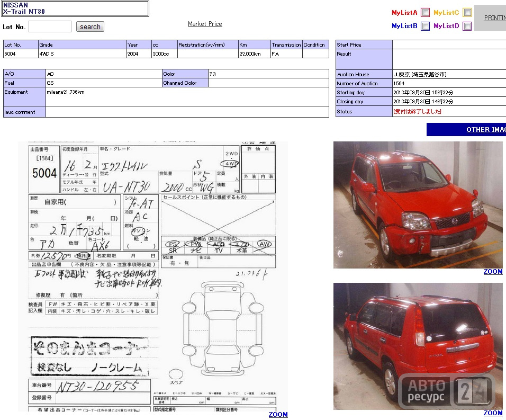
Task: Select the year cell 2004
Action: tap(139, 53)
